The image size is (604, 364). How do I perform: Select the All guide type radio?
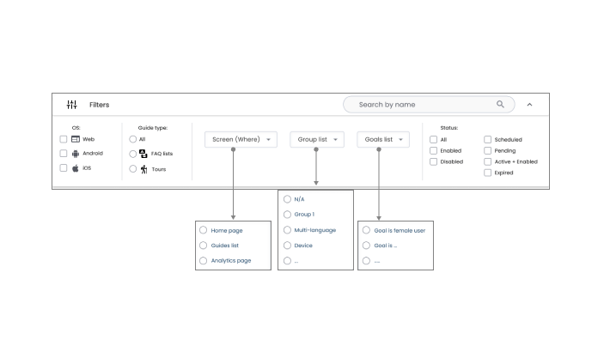click(x=132, y=139)
